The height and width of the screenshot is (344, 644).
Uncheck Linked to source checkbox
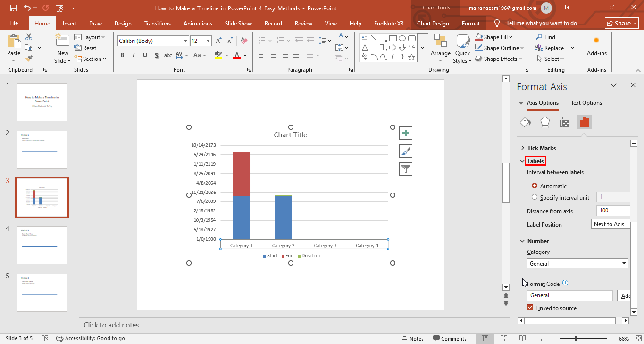[x=530, y=308]
